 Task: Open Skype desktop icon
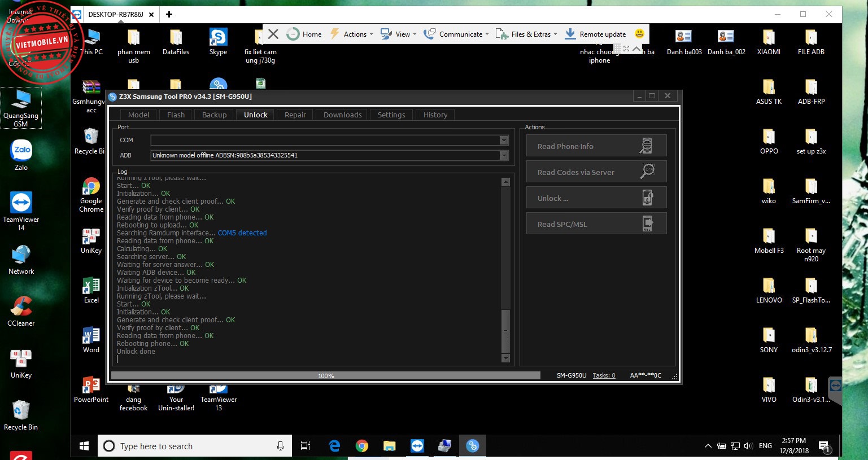click(x=218, y=42)
